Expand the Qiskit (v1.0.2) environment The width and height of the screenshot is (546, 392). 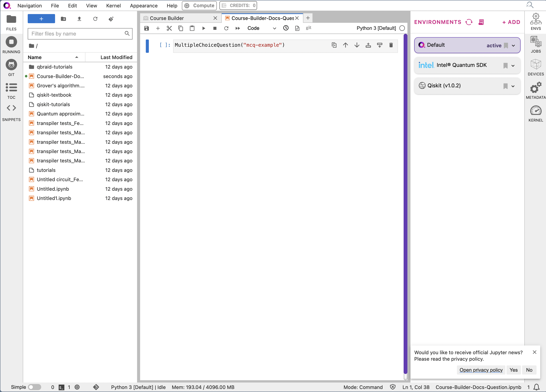tap(513, 86)
